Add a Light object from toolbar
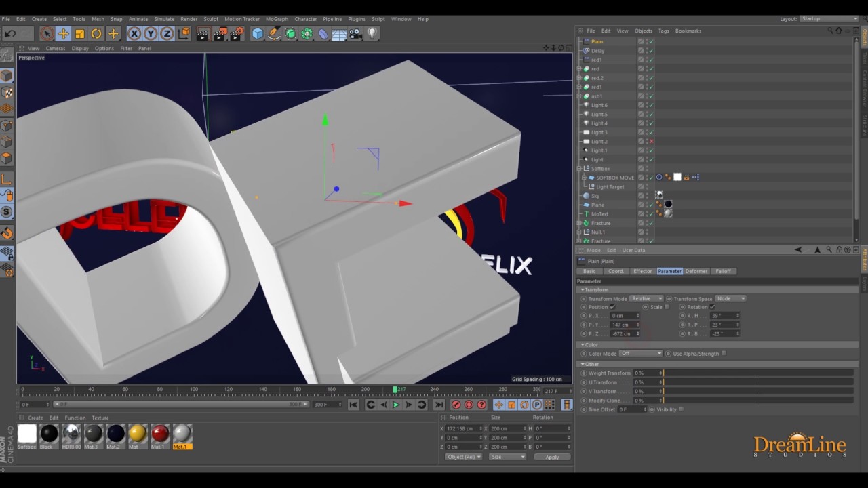The width and height of the screenshot is (868, 488). (x=372, y=33)
